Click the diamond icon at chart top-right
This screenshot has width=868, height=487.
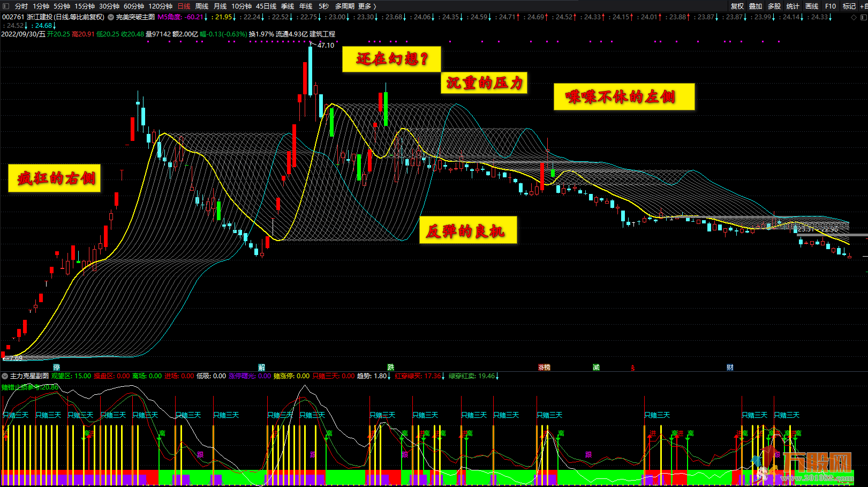[854, 17]
